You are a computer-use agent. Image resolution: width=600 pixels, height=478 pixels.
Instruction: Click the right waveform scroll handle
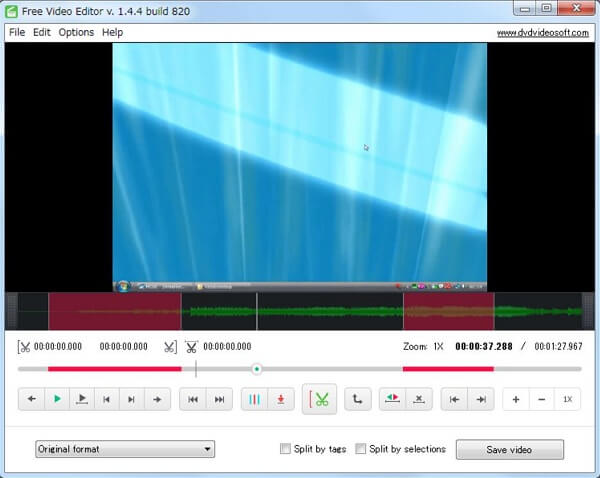[588, 311]
